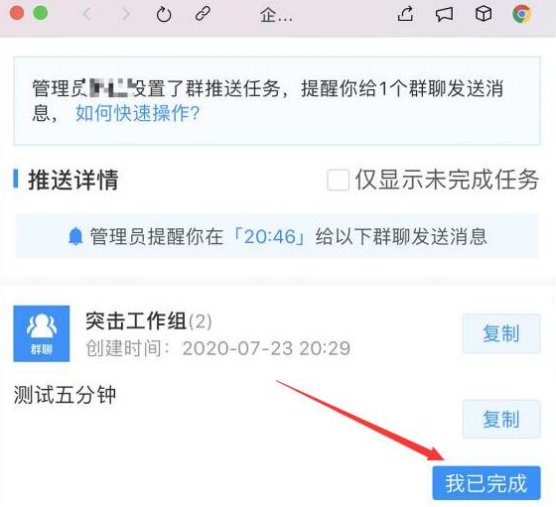Go back with the left arrow
This screenshot has height=507, width=556.
(87, 15)
